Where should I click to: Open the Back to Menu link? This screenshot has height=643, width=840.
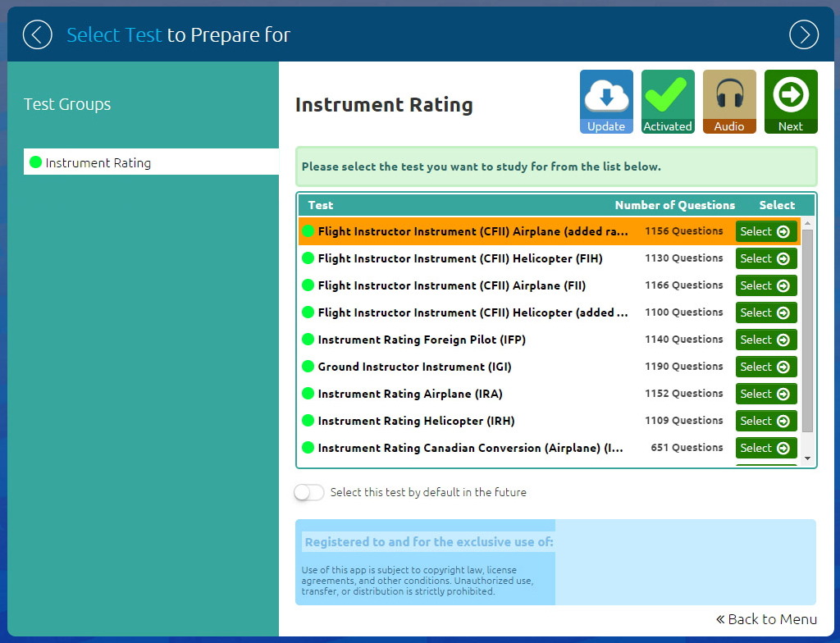click(x=766, y=619)
